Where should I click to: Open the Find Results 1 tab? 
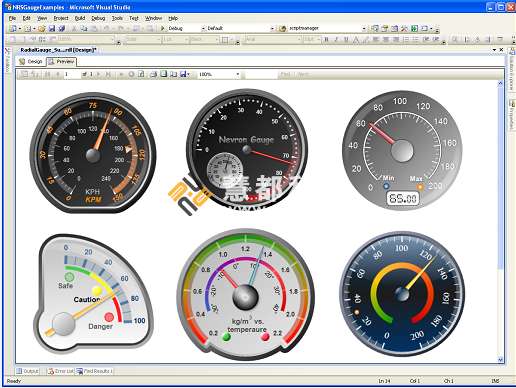[x=95, y=371]
